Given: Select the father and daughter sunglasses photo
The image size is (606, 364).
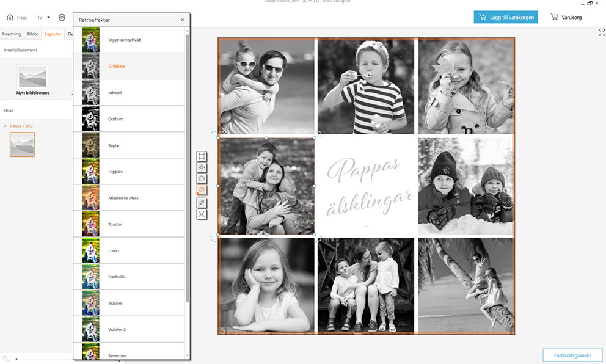Looking at the screenshot, I should click(267, 86).
